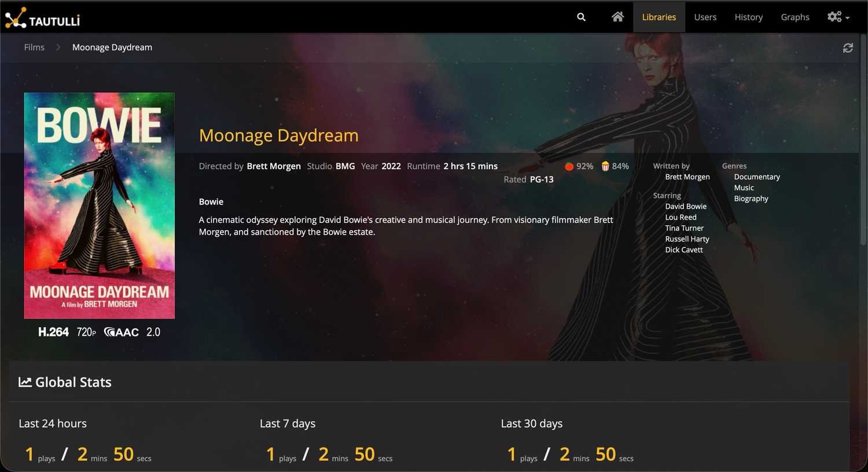The width and height of the screenshot is (868, 472).
Task: Select runtime 2 hrs 15 mins
Action: click(x=470, y=166)
